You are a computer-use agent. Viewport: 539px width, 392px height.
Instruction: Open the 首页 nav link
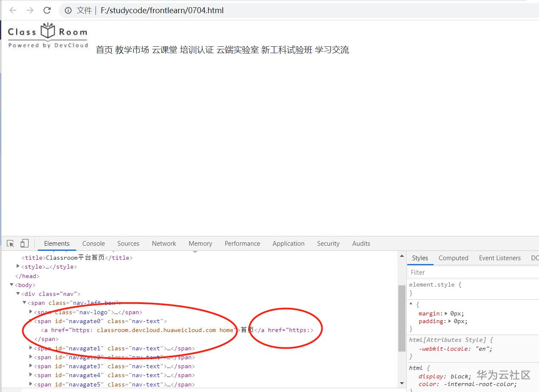coord(104,50)
